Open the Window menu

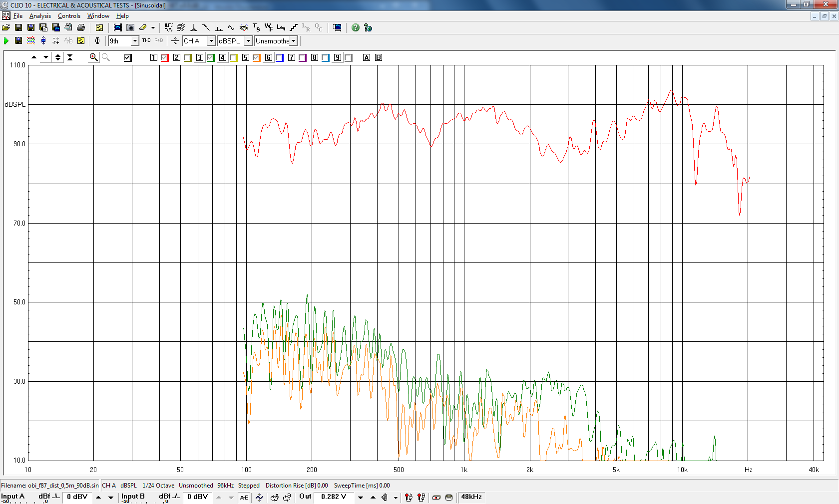(98, 16)
